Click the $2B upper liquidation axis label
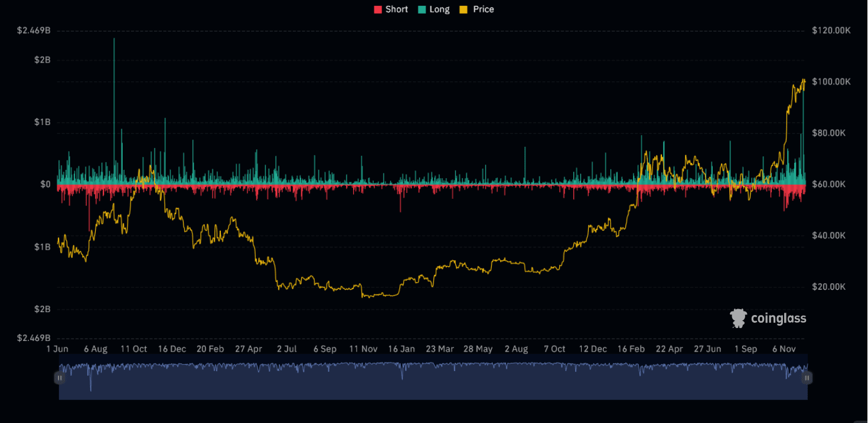 pos(42,60)
